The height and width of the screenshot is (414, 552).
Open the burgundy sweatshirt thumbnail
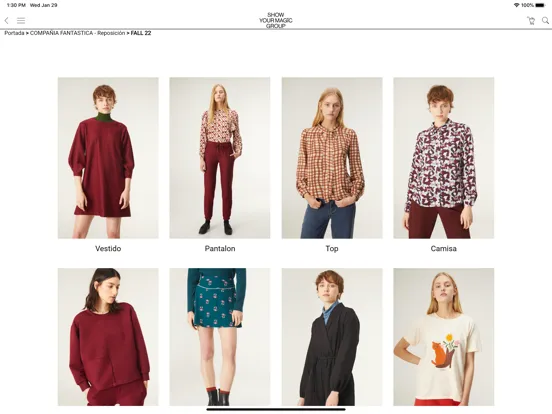pos(108,337)
